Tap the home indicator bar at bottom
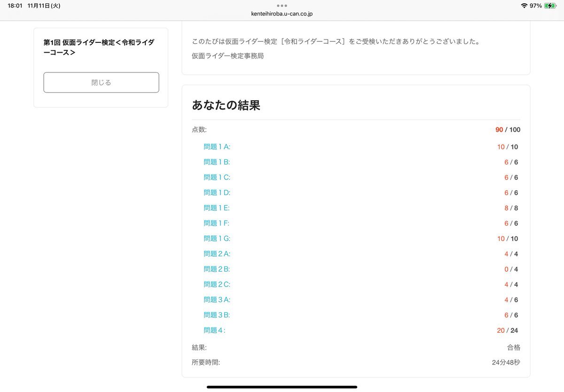Viewport: 564px width, 392px height. click(x=282, y=387)
